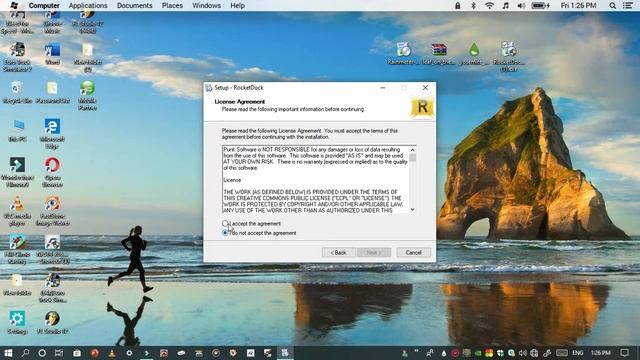Screen dimensions: 640x360
Task: Click the padlock icon in top bar
Action: click(458, 6)
